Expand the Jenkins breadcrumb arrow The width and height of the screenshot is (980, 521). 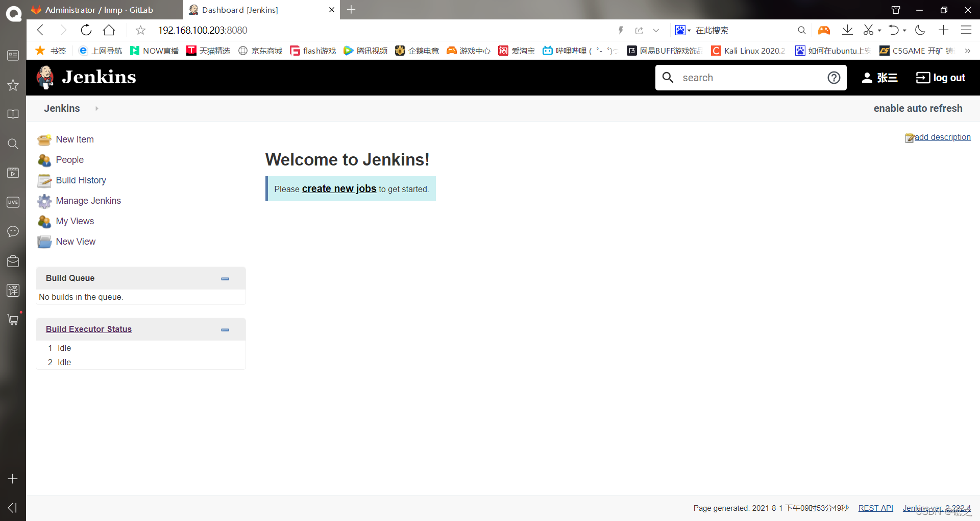coord(96,108)
